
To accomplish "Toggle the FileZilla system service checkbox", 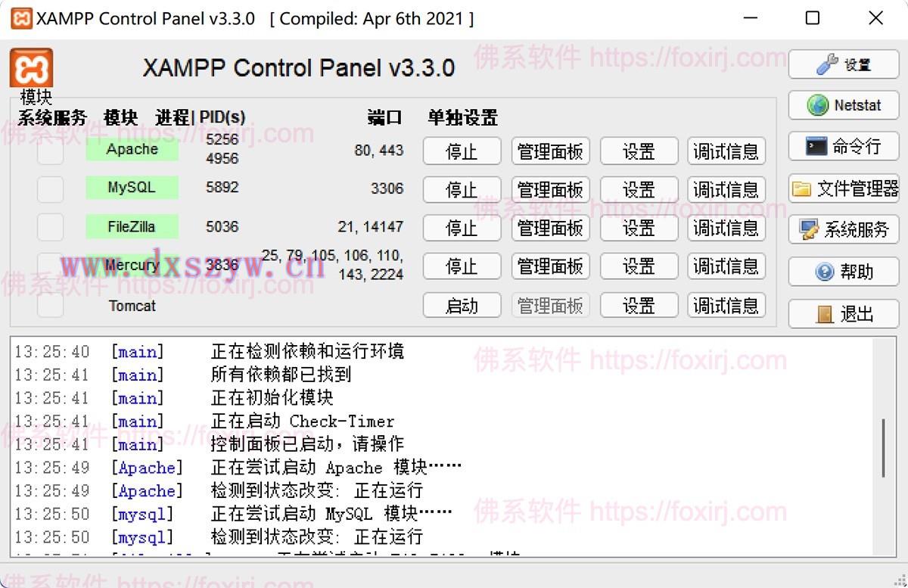I will [x=51, y=227].
